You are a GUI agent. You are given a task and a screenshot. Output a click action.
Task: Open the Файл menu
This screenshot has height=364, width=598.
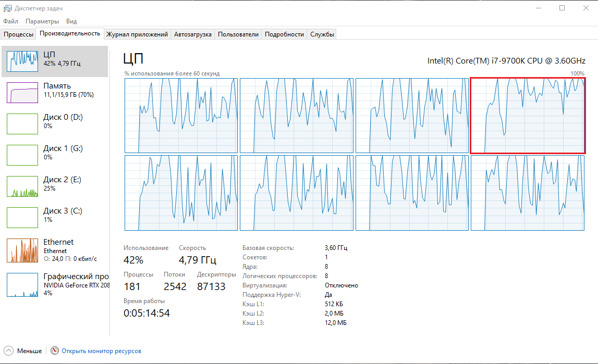[x=10, y=21]
